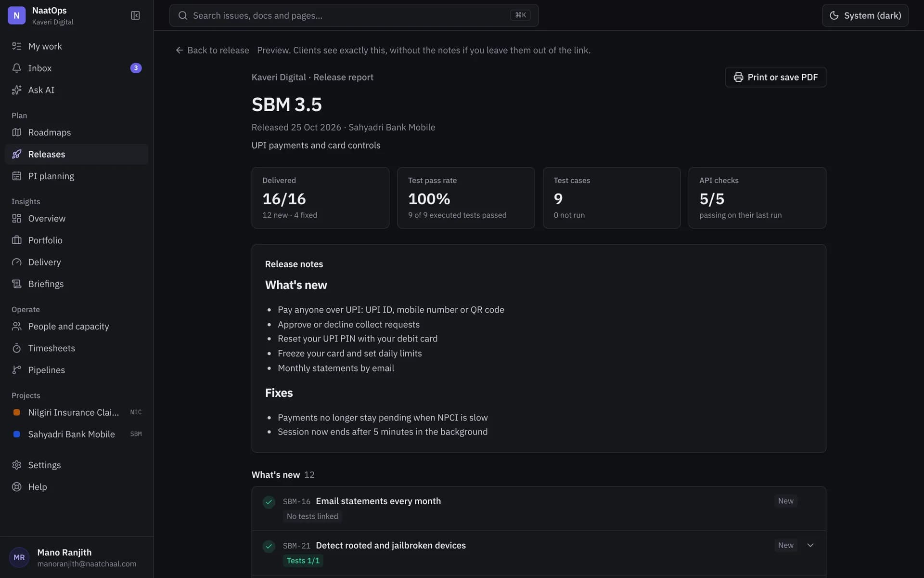Click the SBM-16 completed check icon
This screenshot has width=924, height=578.
(x=269, y=502)
